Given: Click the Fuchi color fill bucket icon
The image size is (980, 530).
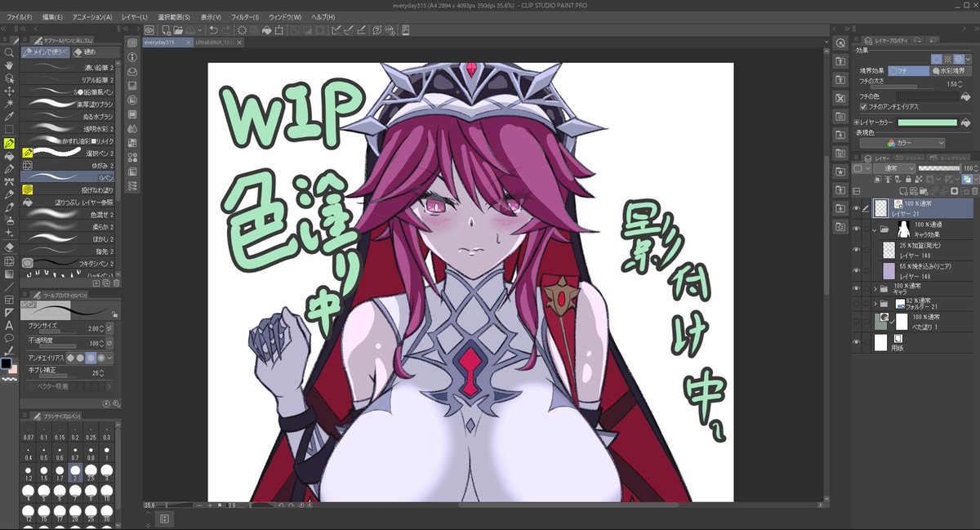Looking at the screenshot, I should click(965, 97).
